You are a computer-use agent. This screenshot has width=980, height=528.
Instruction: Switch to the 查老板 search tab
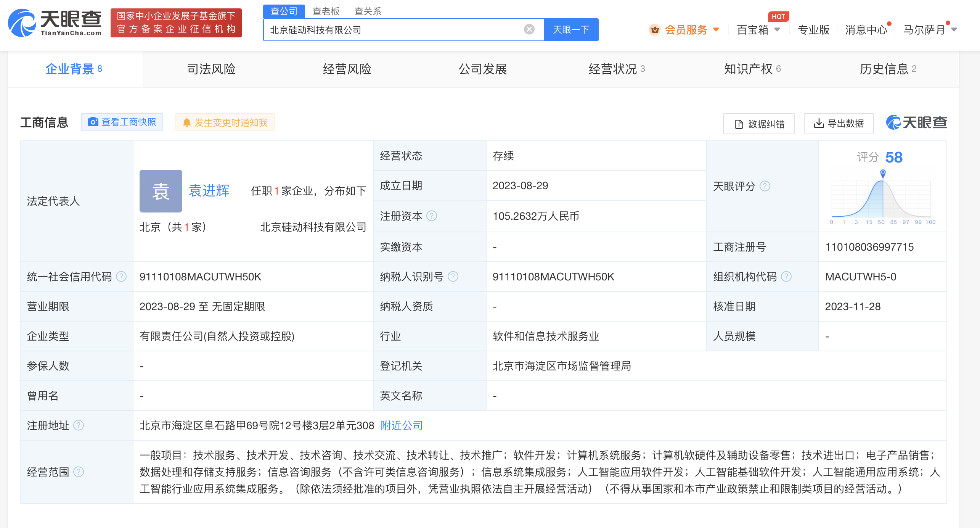pos(326,11)
